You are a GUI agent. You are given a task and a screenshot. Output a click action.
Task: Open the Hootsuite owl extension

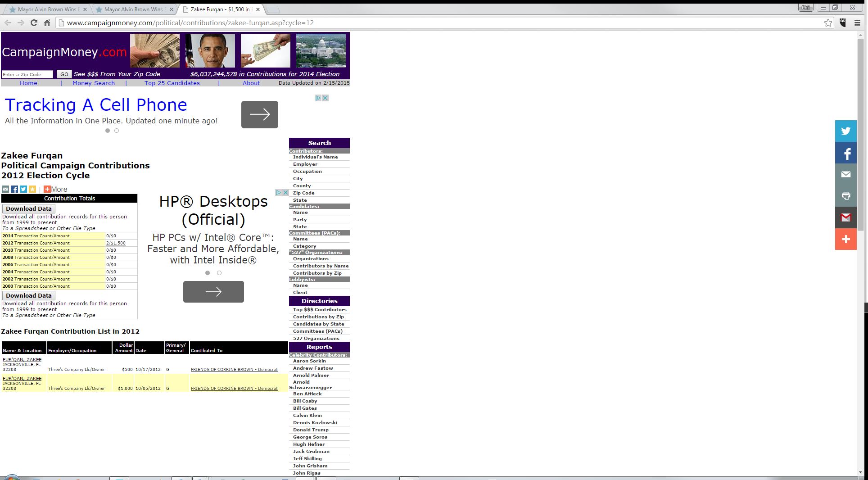click(843, 23)
